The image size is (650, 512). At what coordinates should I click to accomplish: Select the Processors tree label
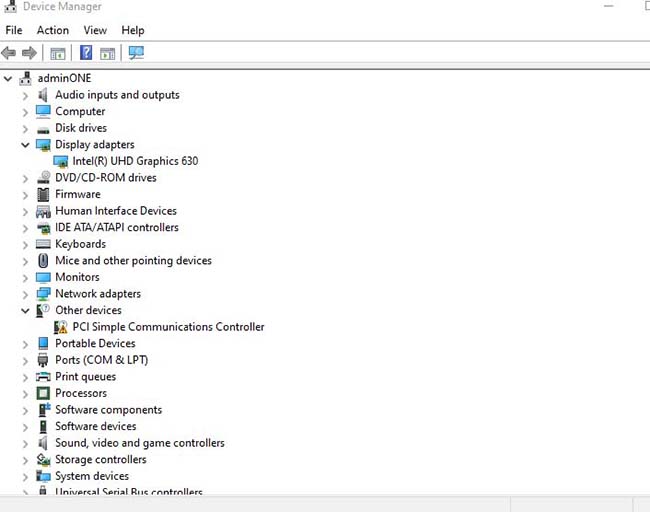click(x=81, y=393)
